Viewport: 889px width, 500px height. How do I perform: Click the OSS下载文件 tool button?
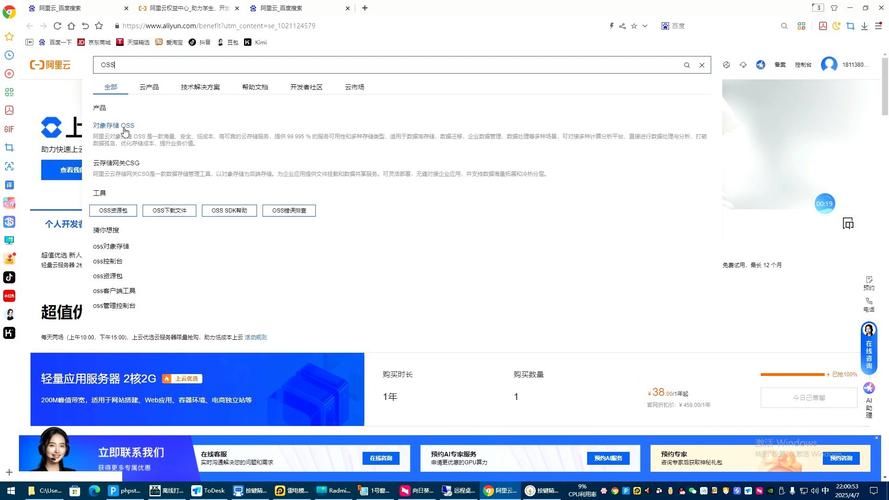tap(170, 210)
